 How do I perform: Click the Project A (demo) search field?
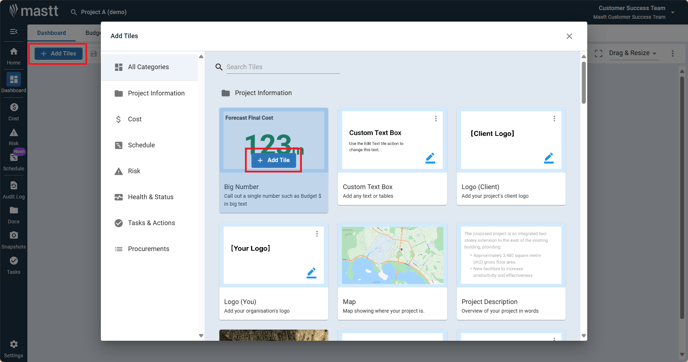(x=104, y=12)
